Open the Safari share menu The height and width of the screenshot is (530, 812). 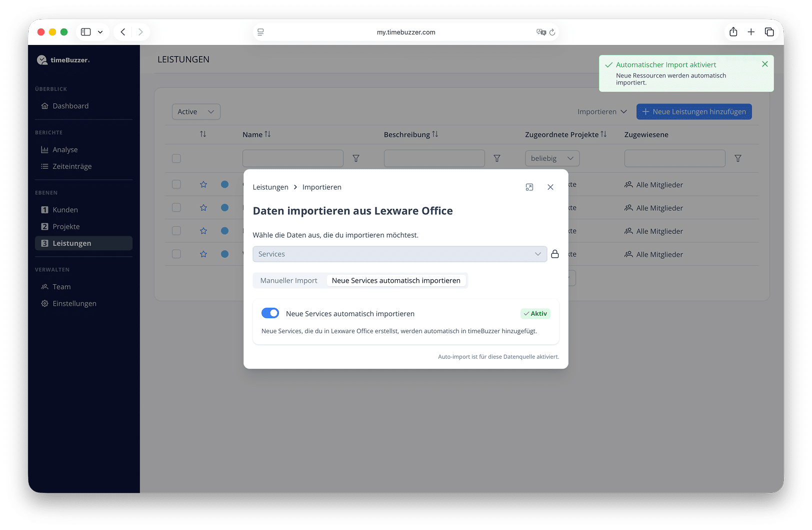click(x=733, y=32)
